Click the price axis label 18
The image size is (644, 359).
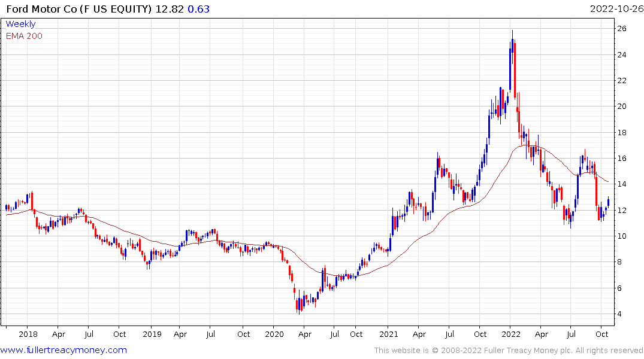(x=622, y=132)
